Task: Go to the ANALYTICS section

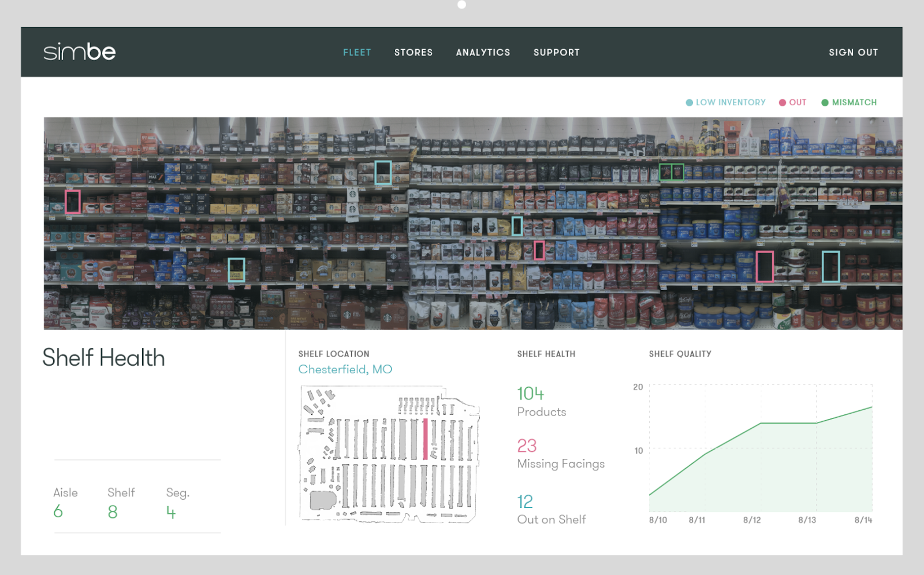Action: click(x=483, y=53)
